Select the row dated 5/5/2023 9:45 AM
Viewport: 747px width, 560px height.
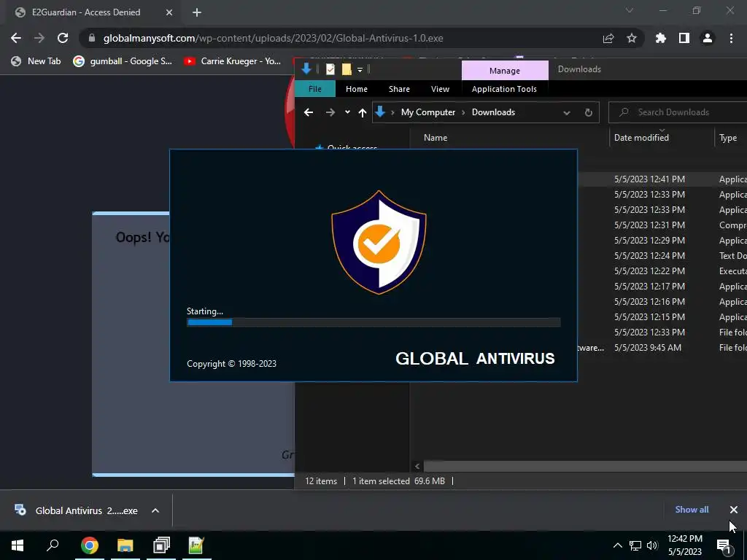point(662,348)
